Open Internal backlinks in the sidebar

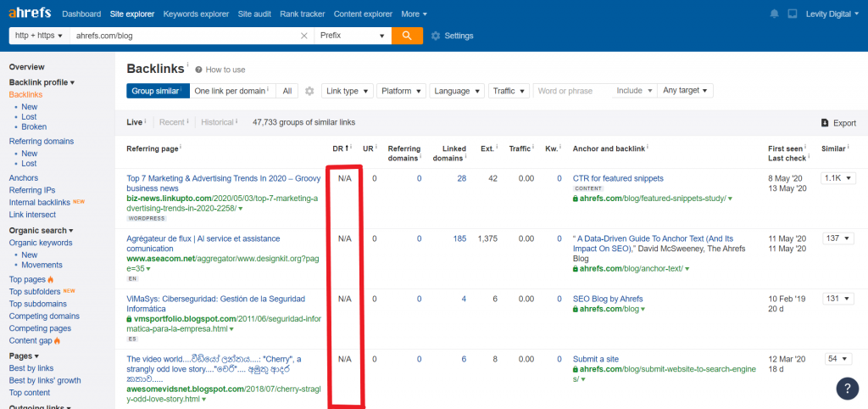tap(40, 202)
